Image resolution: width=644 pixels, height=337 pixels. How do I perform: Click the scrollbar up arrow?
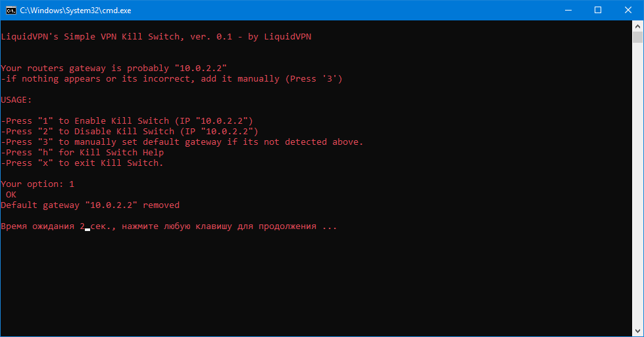pos(638,26)
